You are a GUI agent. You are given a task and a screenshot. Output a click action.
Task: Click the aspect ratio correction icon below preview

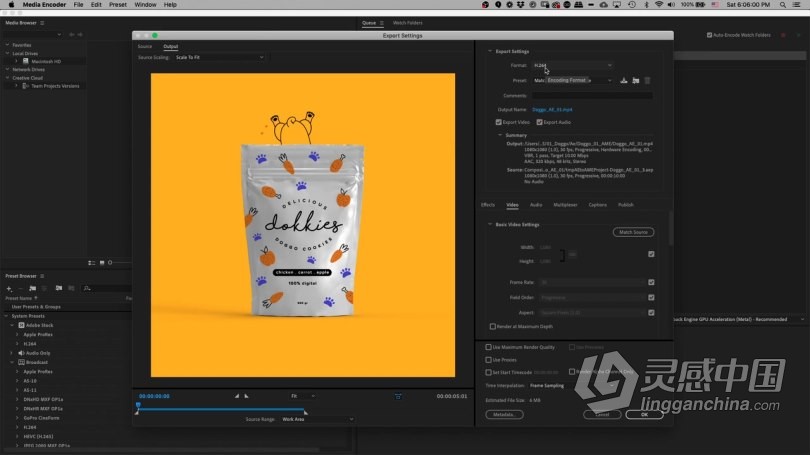point(398,396)
